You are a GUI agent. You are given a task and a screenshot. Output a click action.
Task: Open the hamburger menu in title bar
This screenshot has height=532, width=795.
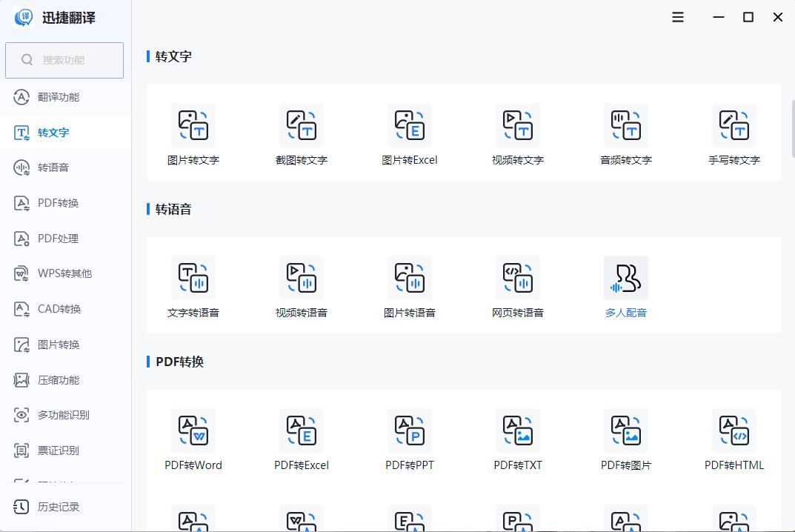pyautogui.click(x=678, y=17)
